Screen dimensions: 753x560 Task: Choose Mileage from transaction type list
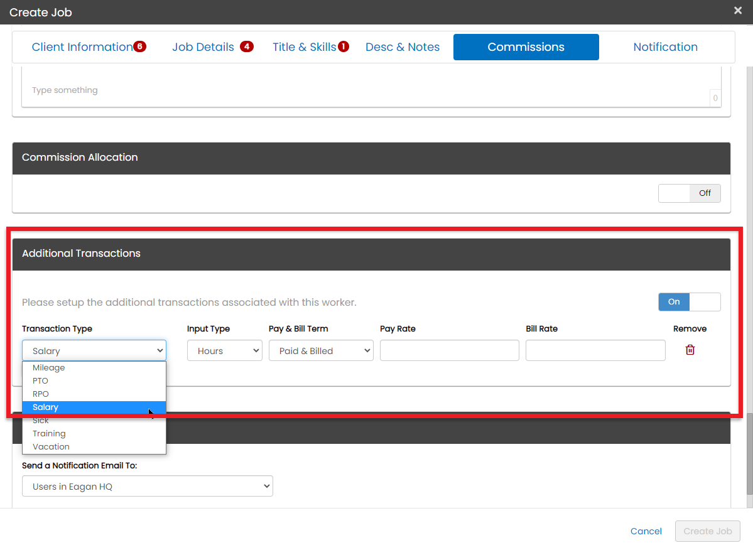tap(94, 367)
